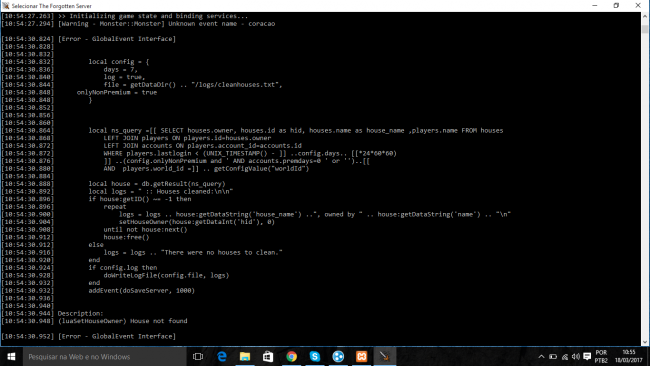Open the POR PTB2 language selector

(x=601, y=356)
